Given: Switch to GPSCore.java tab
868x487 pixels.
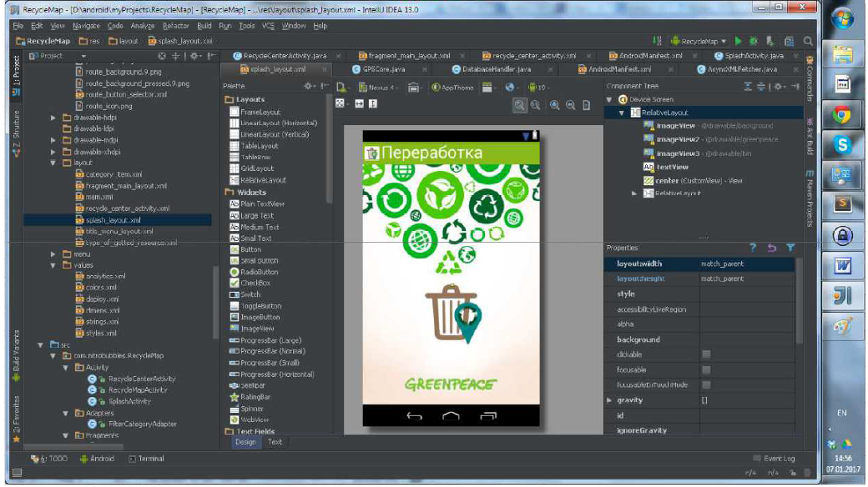Looking at the screenshot, I should pos(384,70).
